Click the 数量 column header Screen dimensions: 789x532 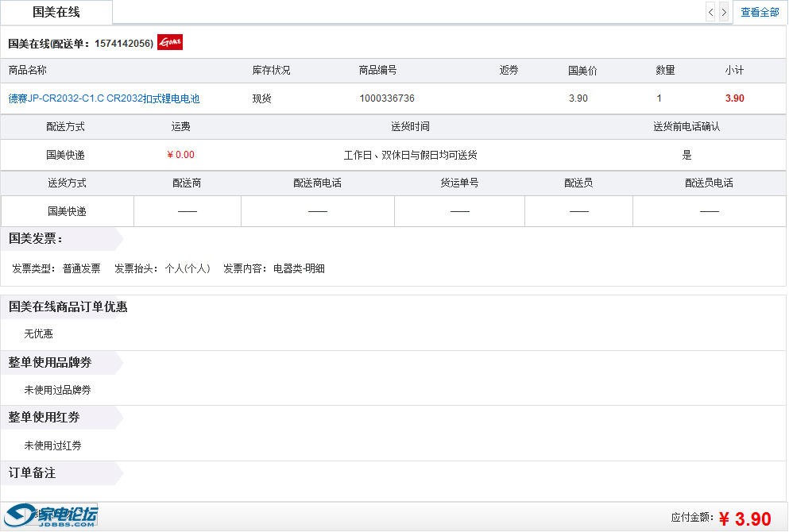[665, 71]
